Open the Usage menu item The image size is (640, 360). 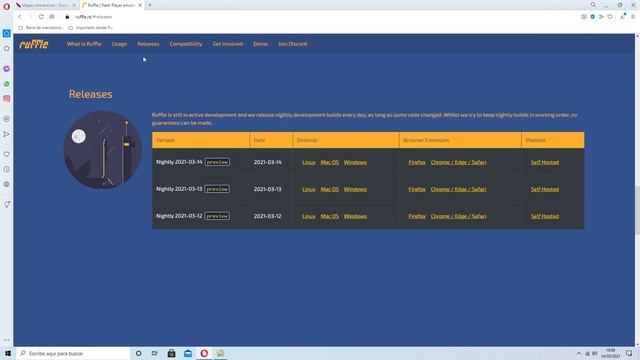(119, 44)
